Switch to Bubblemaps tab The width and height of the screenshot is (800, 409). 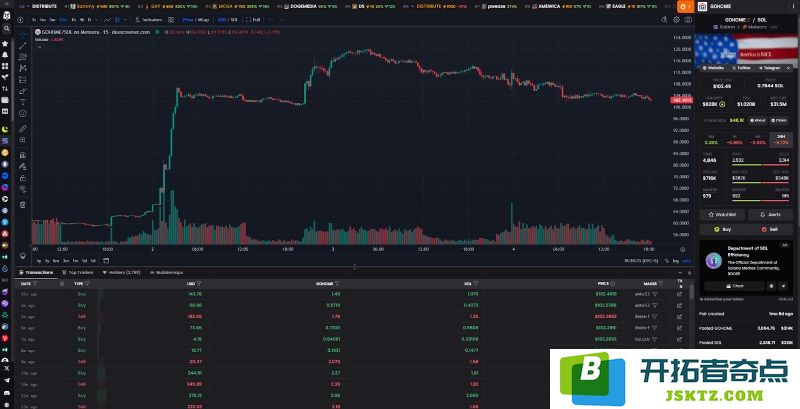coord(166,272)
